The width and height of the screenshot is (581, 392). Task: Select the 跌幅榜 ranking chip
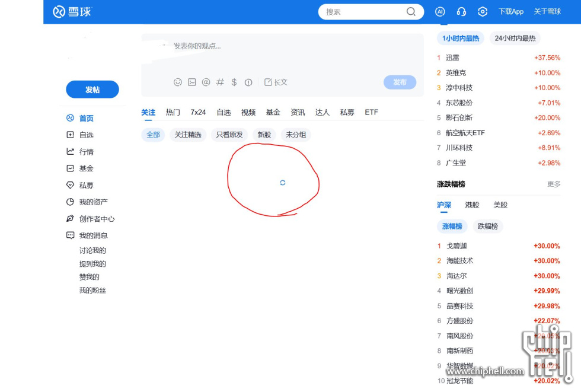point(487,226)
